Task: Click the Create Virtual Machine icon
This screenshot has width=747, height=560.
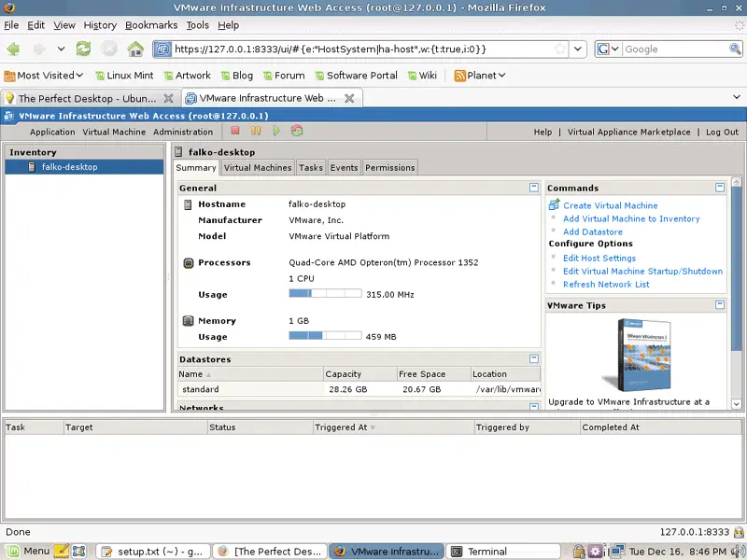Action: point(554,204)
